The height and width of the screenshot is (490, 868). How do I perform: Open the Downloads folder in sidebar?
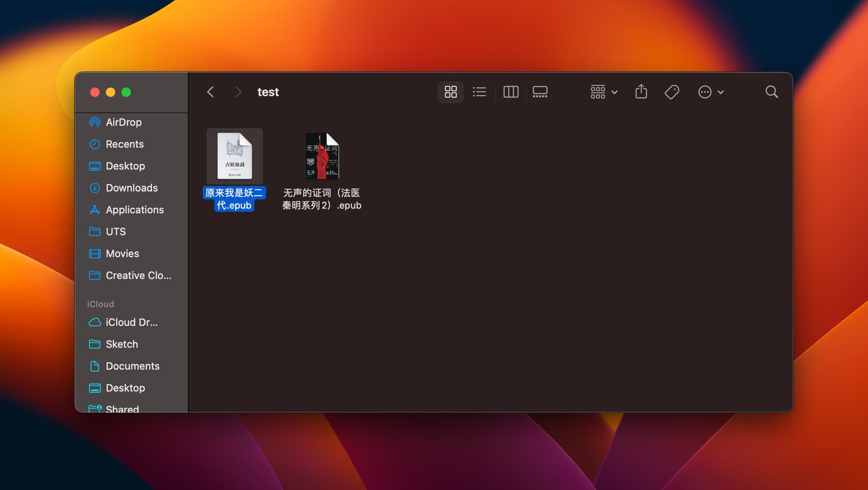point(132,188)
